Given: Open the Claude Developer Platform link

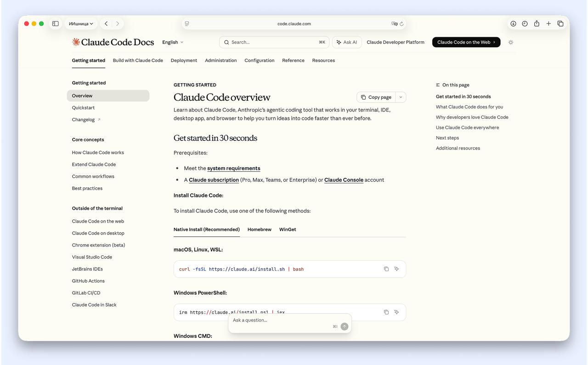Looking at the screenshot, I should point(396,42).
